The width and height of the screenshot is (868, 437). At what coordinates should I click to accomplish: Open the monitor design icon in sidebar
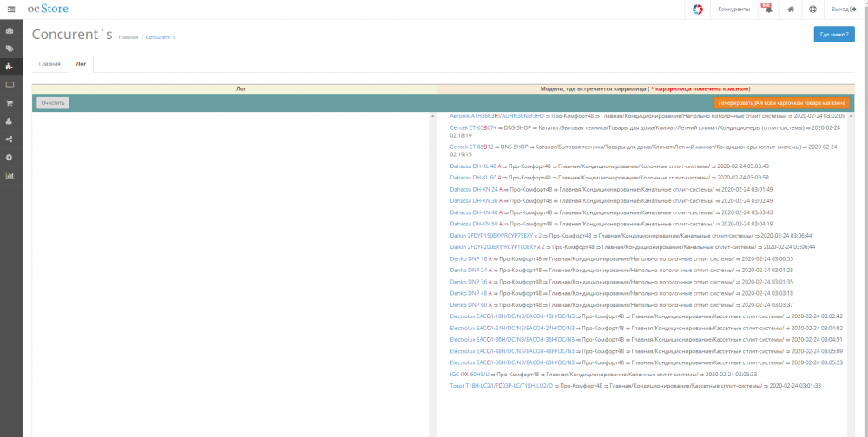(10, 85)
